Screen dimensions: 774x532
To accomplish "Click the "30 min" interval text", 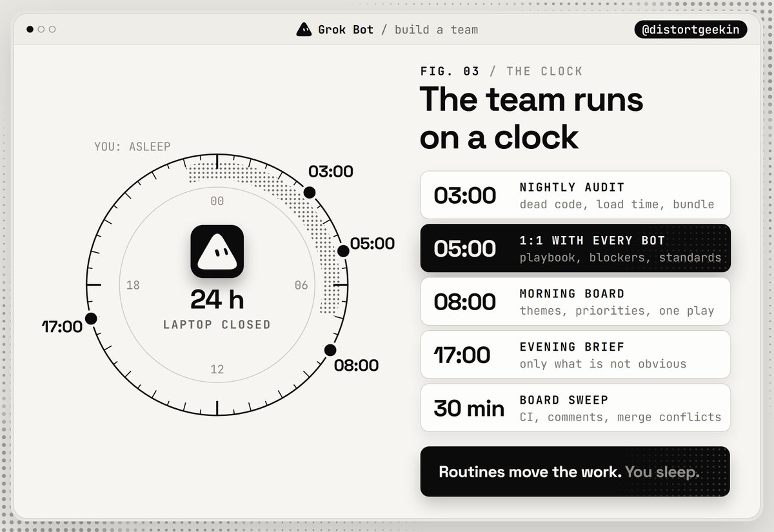I will pos(469,408).
